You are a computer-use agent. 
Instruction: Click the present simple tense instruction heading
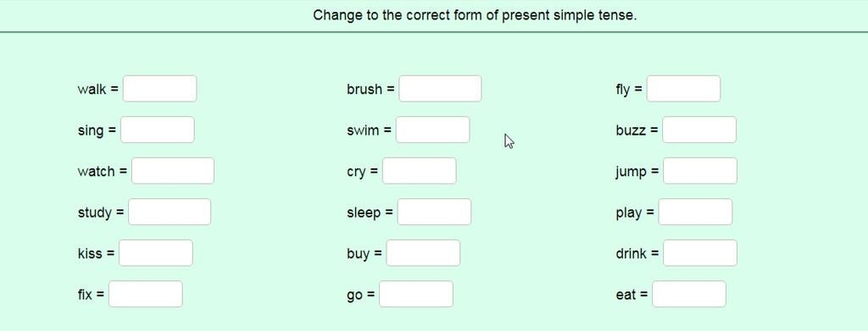coord(475,15)
